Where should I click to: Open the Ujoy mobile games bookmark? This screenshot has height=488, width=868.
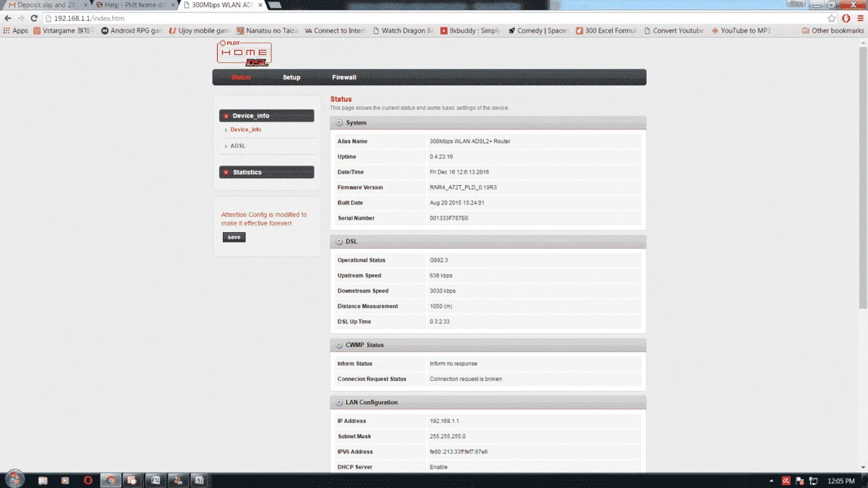[200, 31]
